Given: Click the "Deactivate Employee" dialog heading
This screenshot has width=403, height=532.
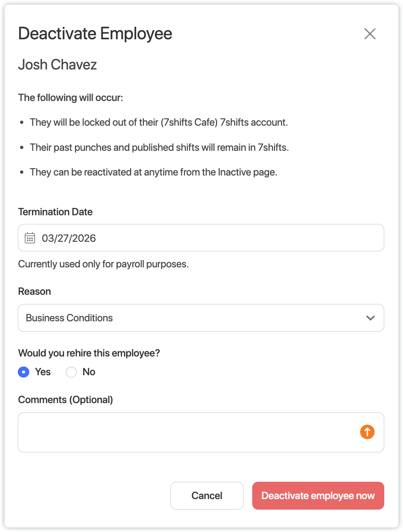Looking at the screenshot, I should [95, 34].
